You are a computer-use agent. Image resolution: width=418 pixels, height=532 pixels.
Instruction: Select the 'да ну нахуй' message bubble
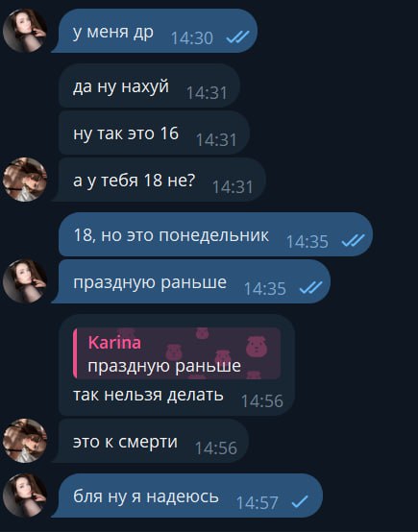tap(149, 85)
